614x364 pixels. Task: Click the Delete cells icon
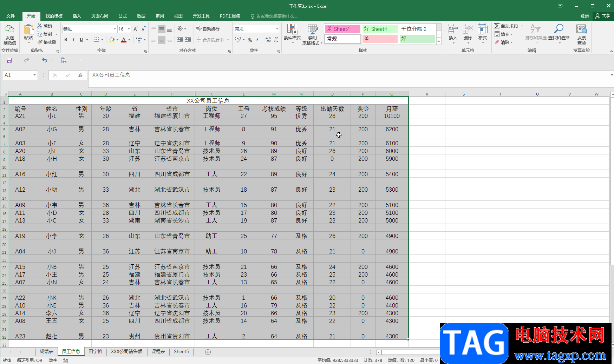[x=468, y=29]
